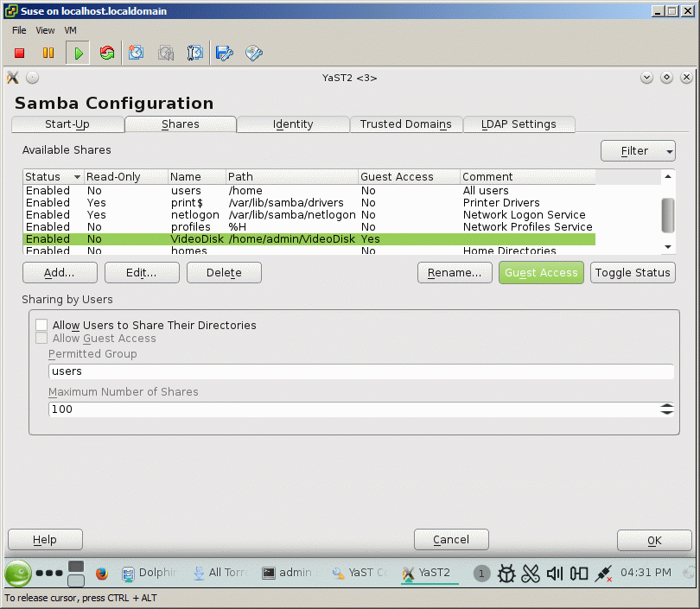The height and width of the screenshot is (609, 700).
Task: Open the Filter dropdown
Action: pyautogui.click(x=638, y=151)
